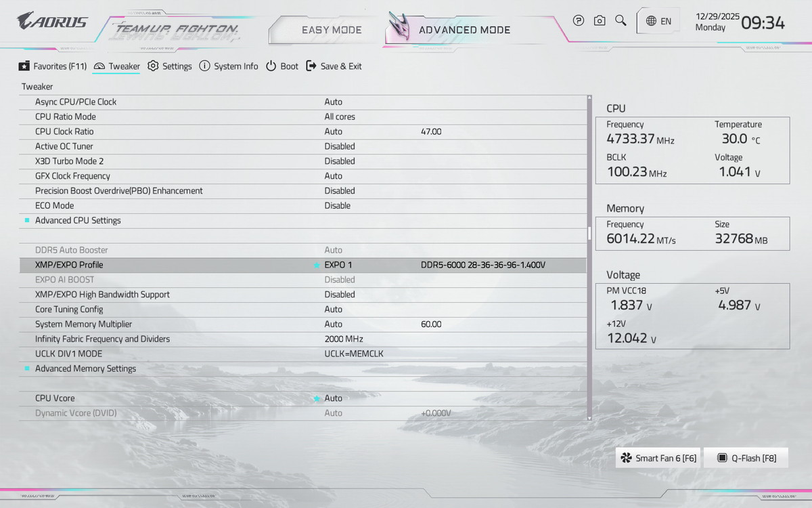Select Save & Exit menu
This screenshot has width=812, height=508.
tap(334, 66)
